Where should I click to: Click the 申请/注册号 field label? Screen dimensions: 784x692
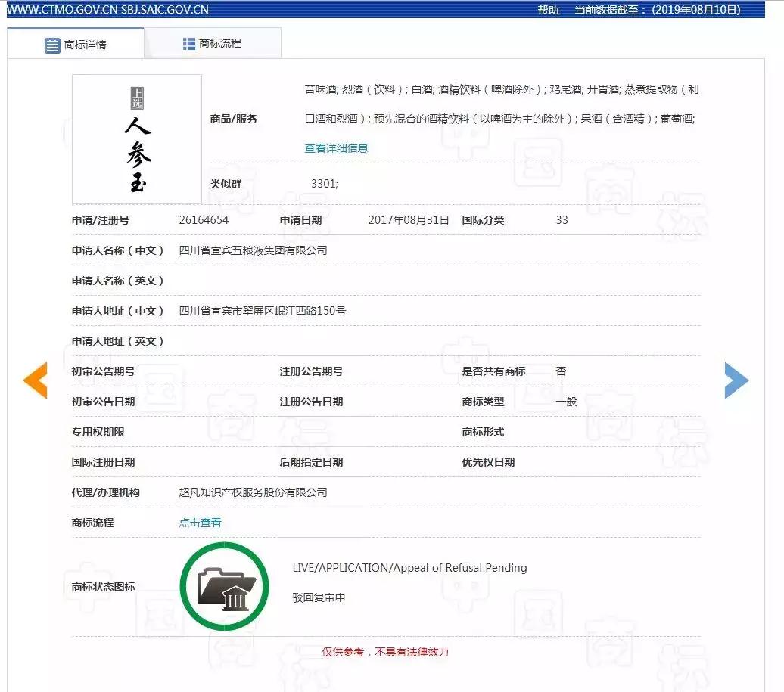[x=101, y=220]
